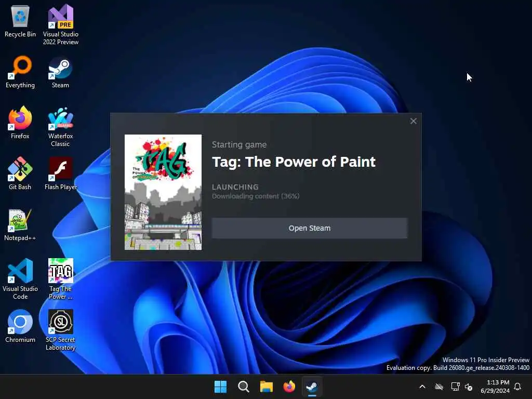This screenshot has width=532, height=399.
Task: Select SCP Secret Laboratory shortcut
Action: (x=60, y=330)
